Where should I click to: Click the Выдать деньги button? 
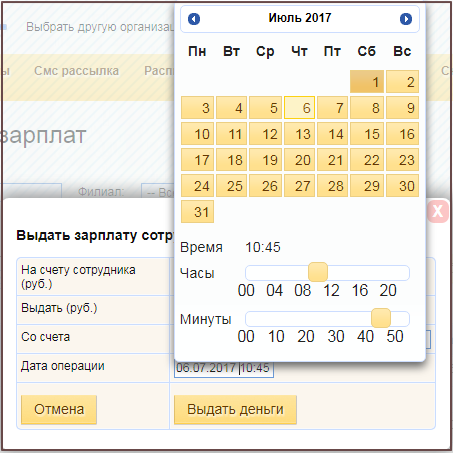click(x=235, y=410)
